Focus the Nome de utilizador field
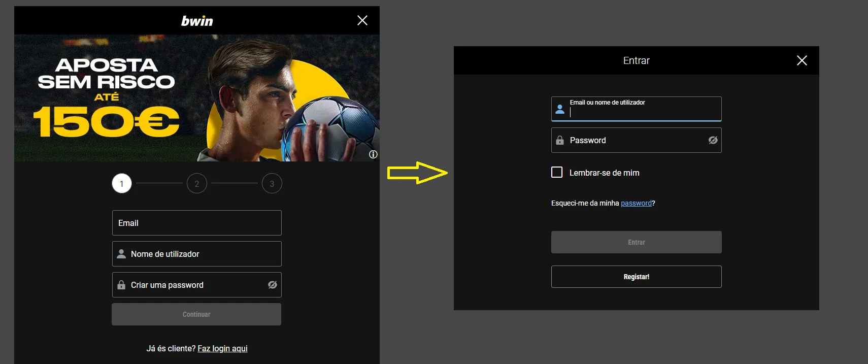 coord(197,254)
